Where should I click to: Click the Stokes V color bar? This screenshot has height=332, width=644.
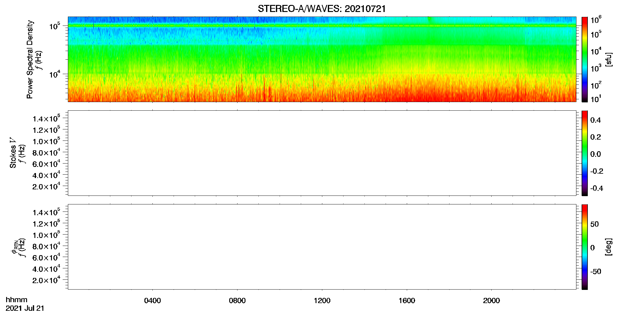585,153
